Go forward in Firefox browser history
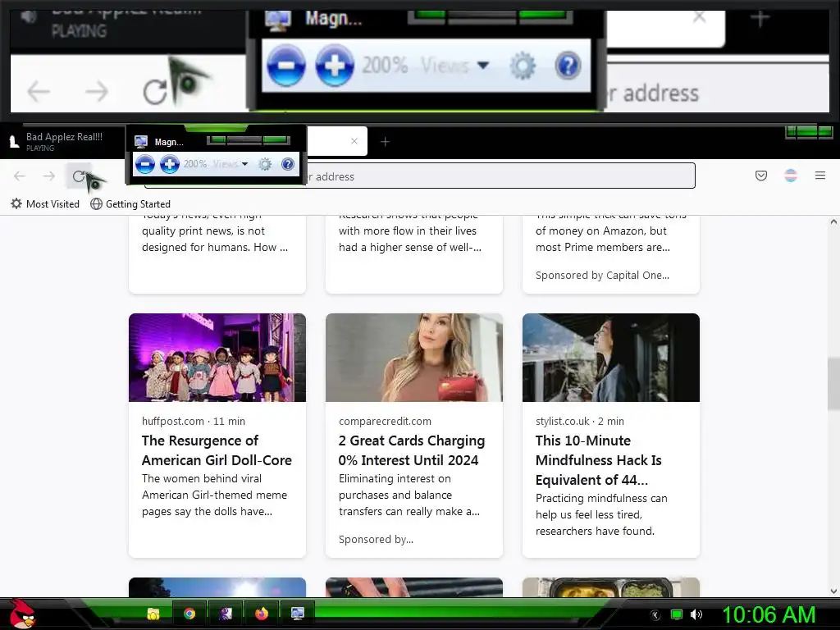 tap(48, 176)
